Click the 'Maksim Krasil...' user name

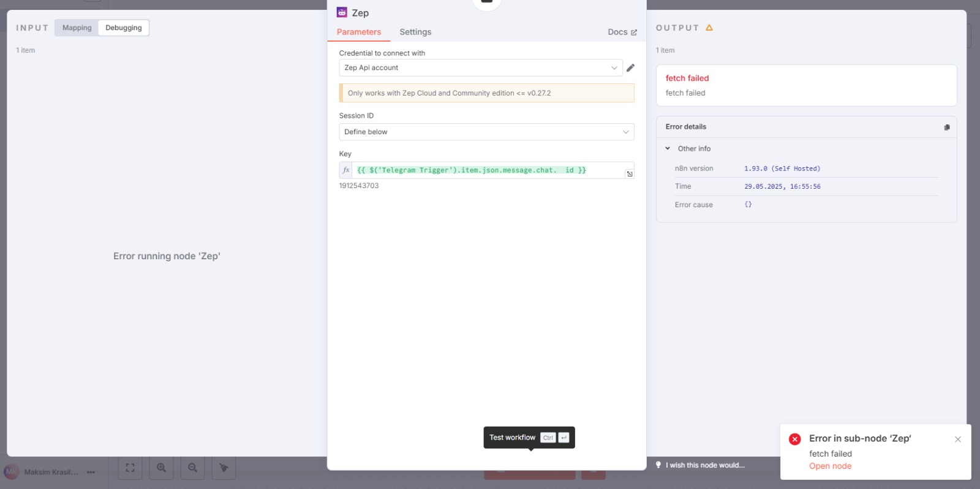[x=51, y=472]
